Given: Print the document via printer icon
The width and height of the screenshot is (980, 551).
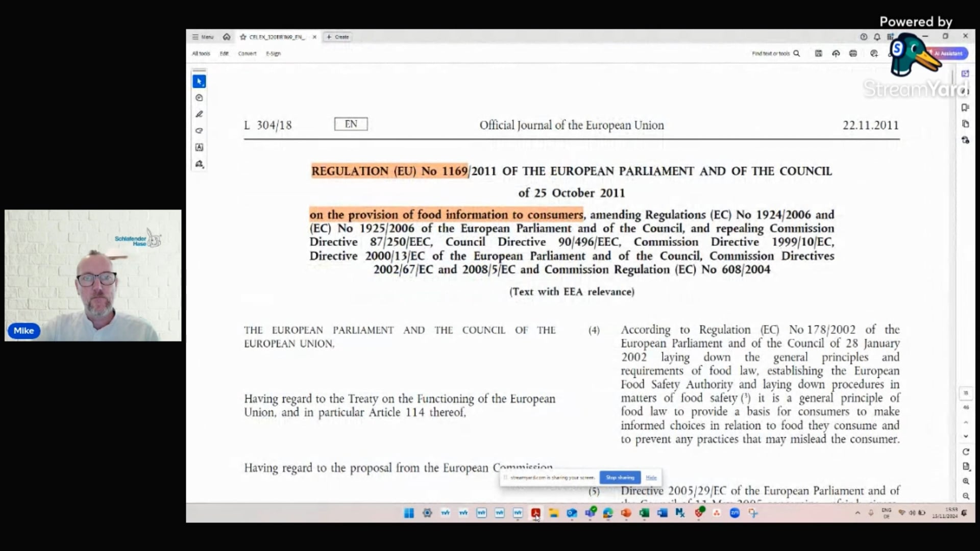Looking at the screenshot, I should (x=853, y=53).
